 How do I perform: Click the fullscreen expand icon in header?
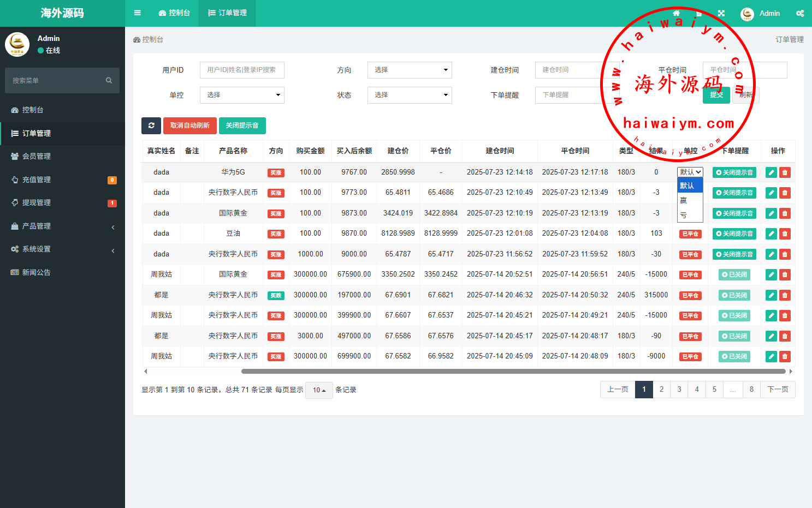click(x=721, y=13)
